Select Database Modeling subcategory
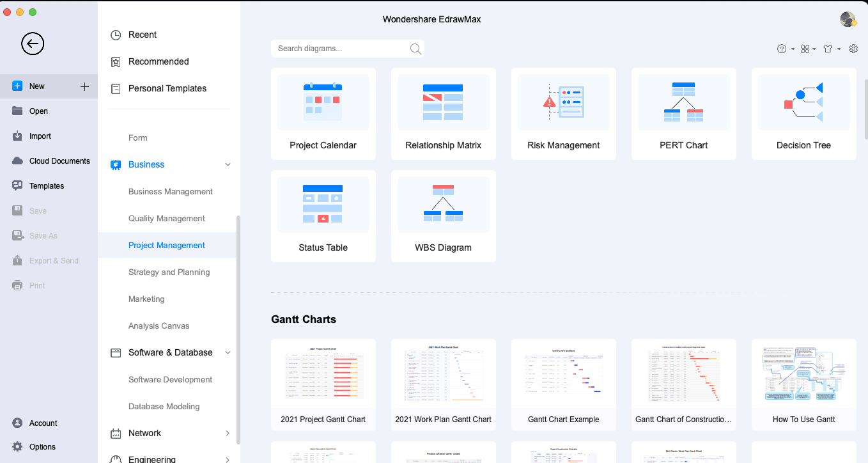 [x=164, y=407]
